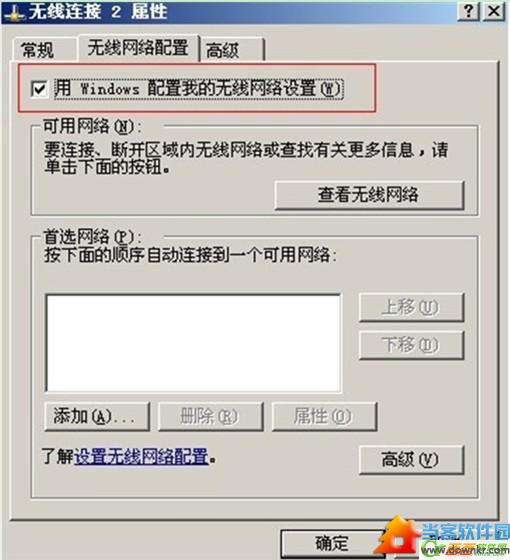Click the wireless connection title bar icon

14,14
